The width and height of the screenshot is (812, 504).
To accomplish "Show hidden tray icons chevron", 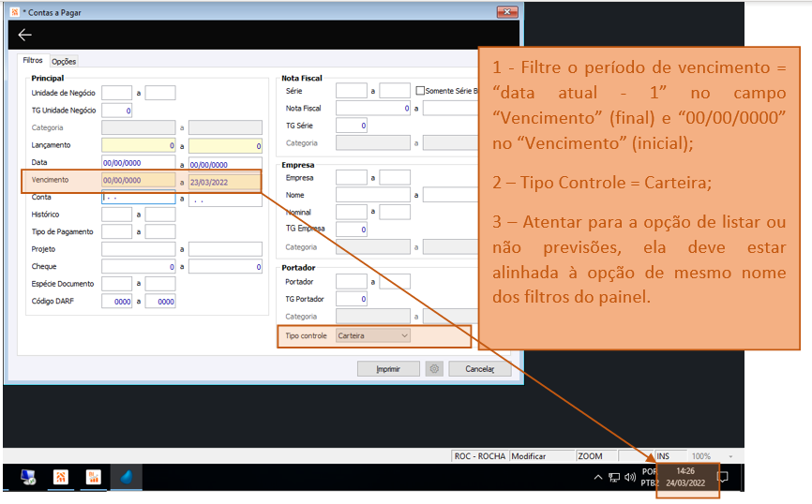I will tap(598, 477).
